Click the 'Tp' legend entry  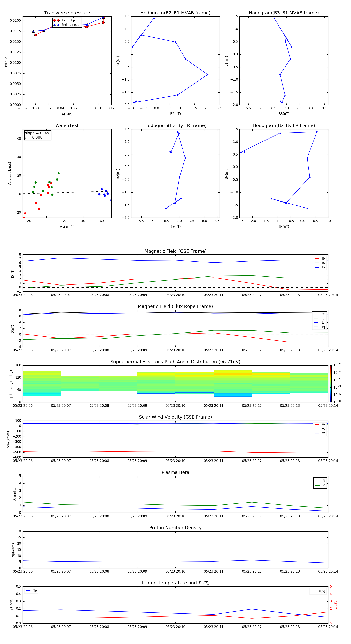tap(31, 591)
